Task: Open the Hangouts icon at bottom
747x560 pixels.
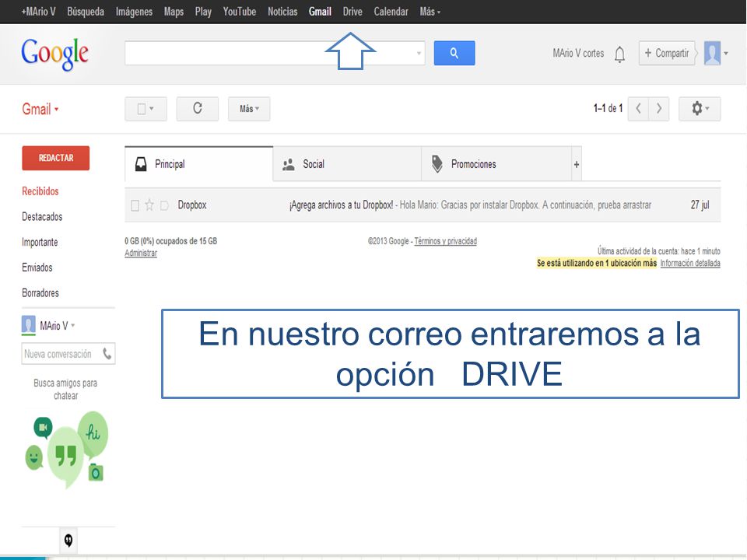Action: coord(68,540)
